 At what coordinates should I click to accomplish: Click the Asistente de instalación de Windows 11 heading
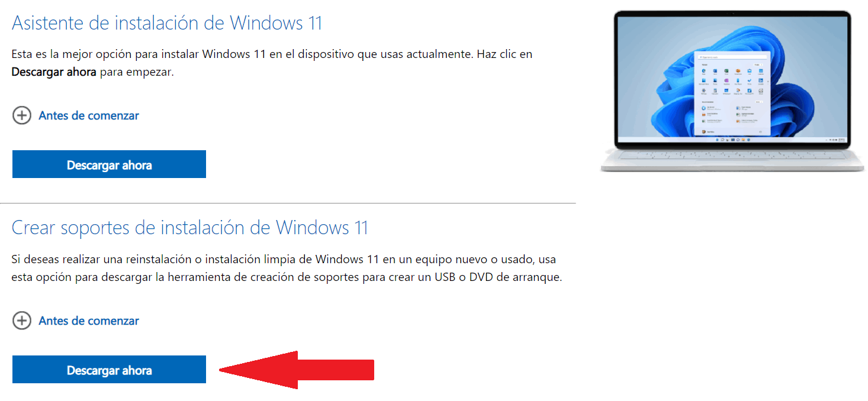167,22
